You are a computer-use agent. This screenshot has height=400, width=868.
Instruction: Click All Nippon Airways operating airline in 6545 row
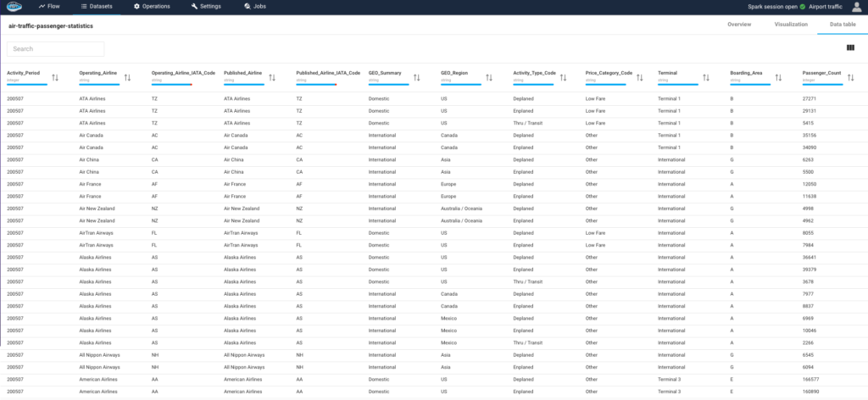[100, 354]
